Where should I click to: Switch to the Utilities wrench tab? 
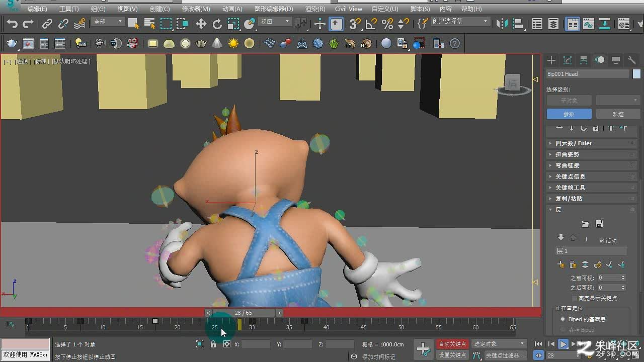pyautogui.click(x=632, y=60)
